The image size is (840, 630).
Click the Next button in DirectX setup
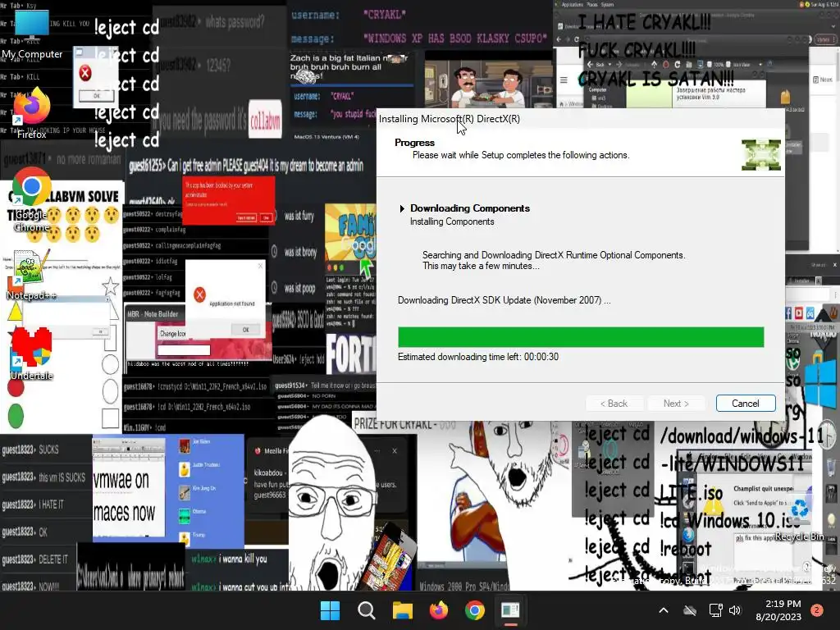[x=676, y=404]
